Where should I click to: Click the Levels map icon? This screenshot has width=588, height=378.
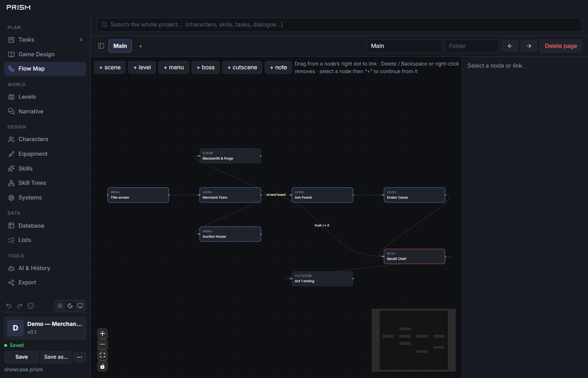click(11, 97)
